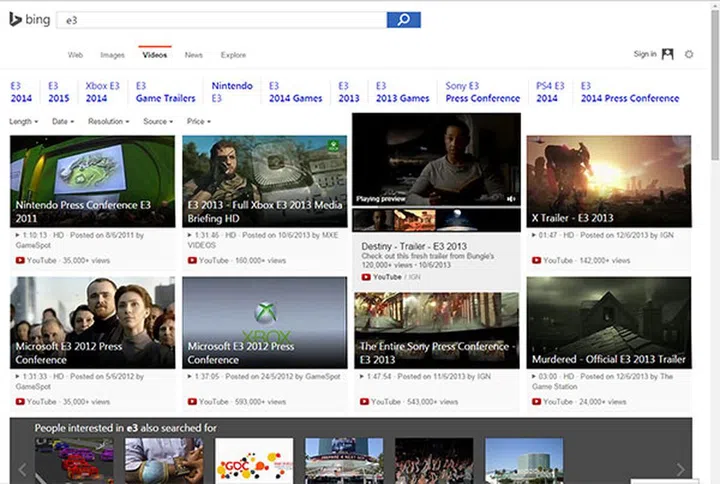Expand the Date filter
Viewport: 720px width, 484px height.
[63, 122]
